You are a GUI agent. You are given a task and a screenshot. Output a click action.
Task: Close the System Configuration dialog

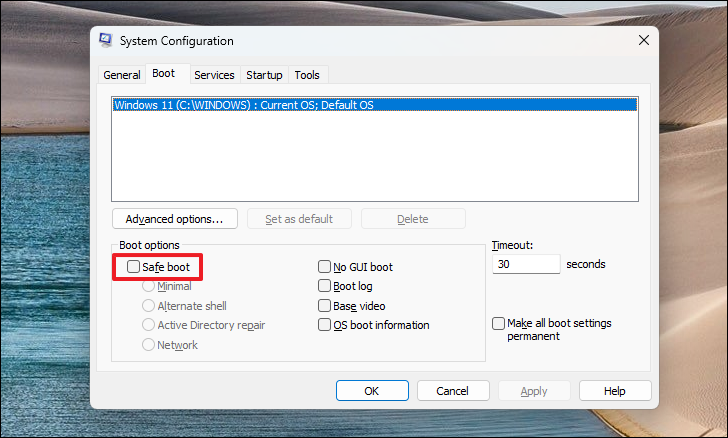point(644,40)
